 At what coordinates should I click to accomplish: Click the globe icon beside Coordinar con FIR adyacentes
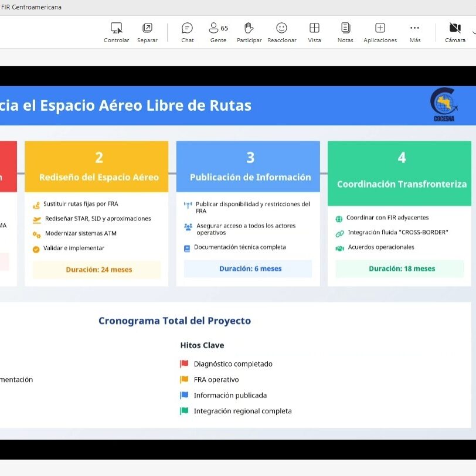339,219
